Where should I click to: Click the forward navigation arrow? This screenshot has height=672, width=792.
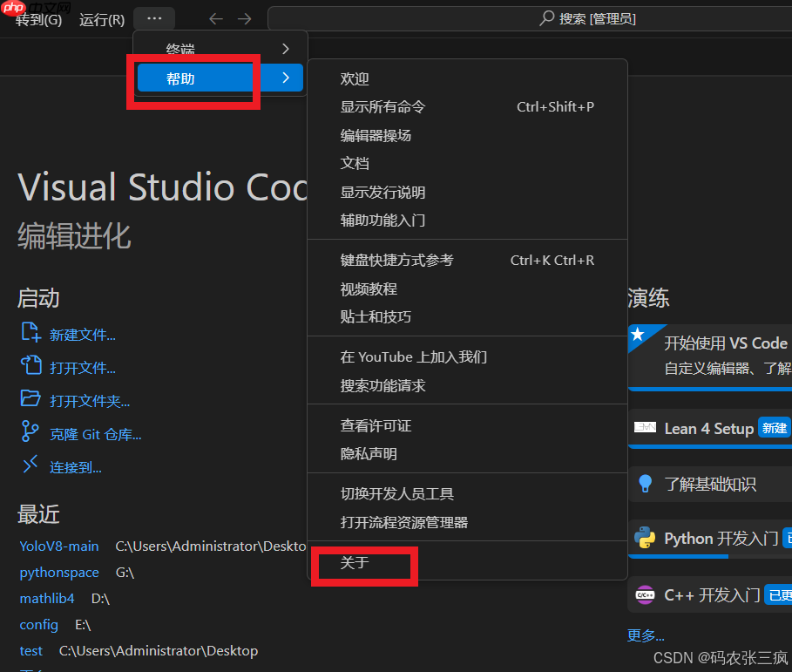tap(244, 17)
